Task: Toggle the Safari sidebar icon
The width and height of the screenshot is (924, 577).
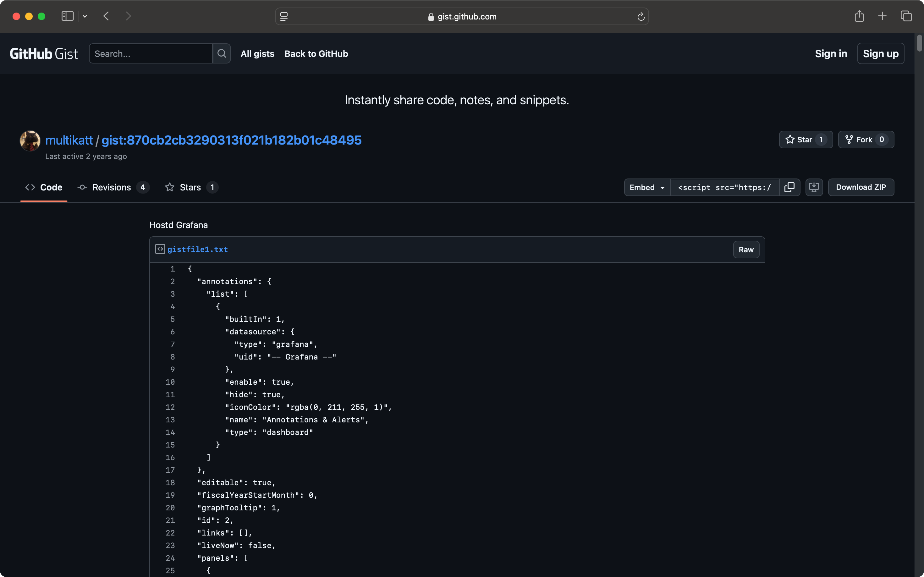Action: click(x=68, y=16)
